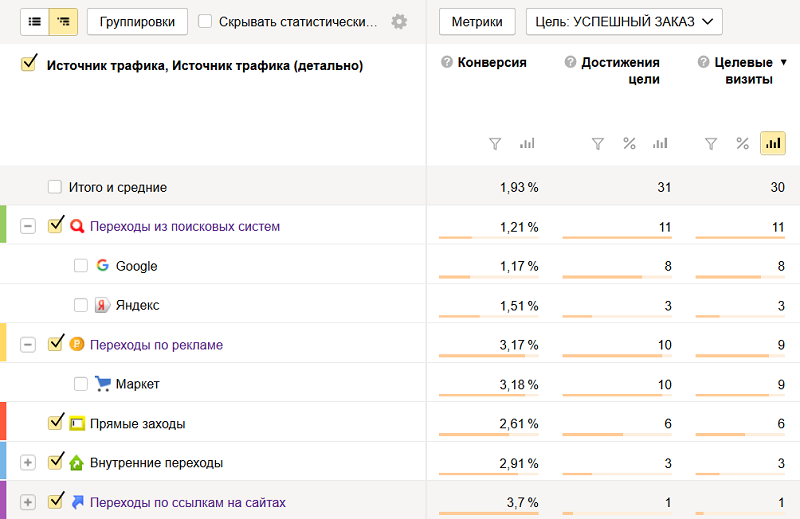Click filter icon under Конверсия column

pyautogui.click(x=495, y=144)
